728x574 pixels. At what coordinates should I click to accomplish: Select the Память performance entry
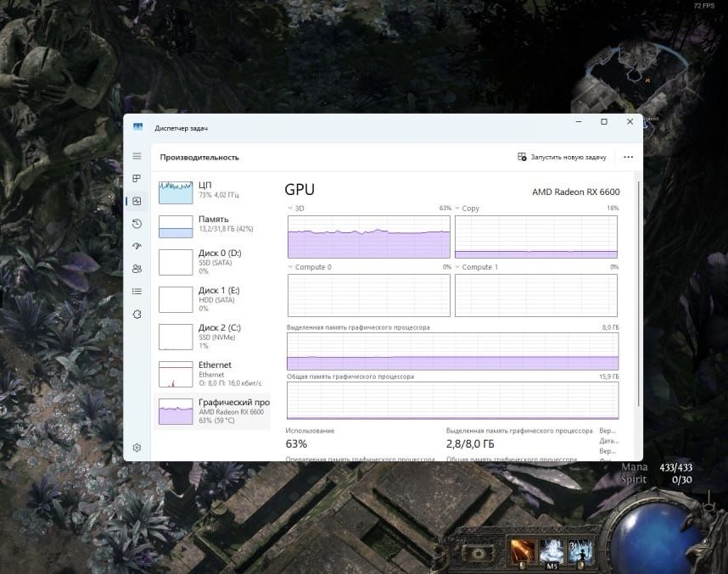(212, 226)
